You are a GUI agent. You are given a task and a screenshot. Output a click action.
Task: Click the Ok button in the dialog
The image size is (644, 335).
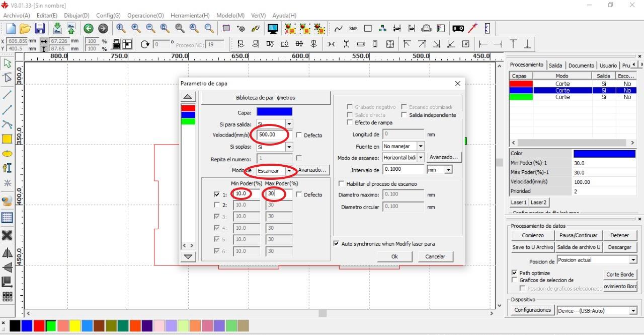click(x=394, y=256)
